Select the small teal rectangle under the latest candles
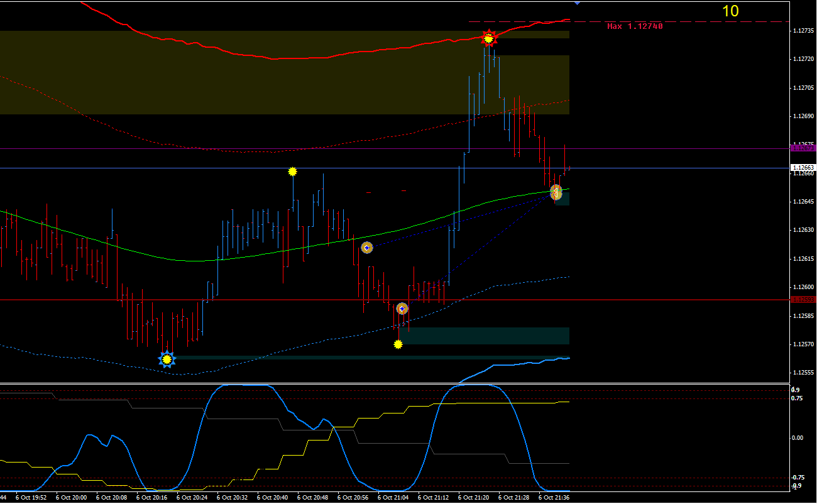817x504 pixels. (x=562, y=198)
